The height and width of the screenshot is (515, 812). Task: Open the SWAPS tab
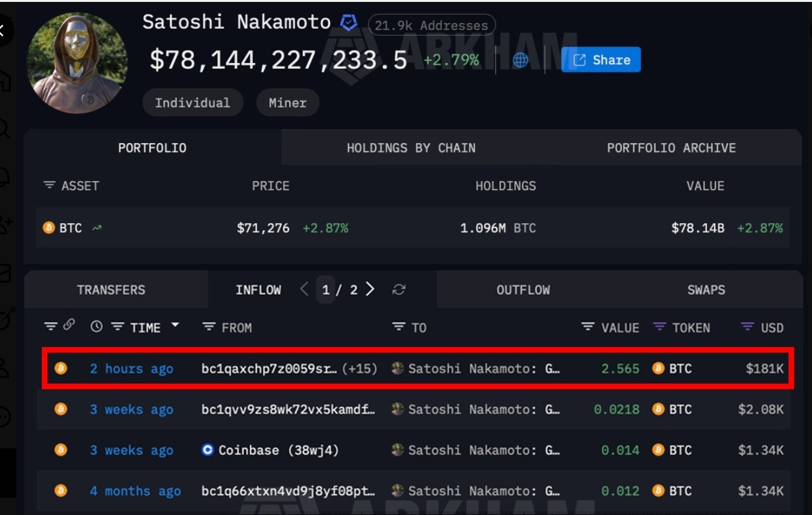click(706, 289)
